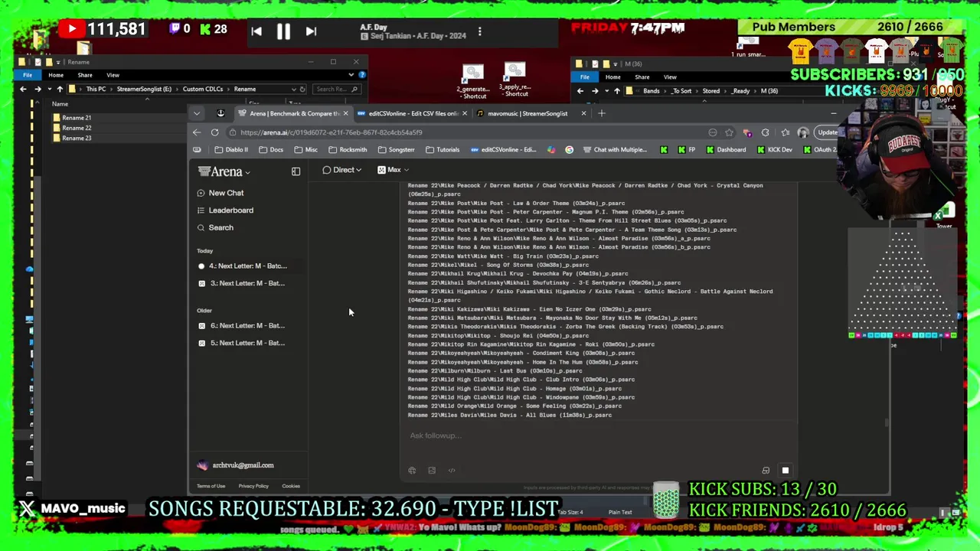
Task: Open the Dashboard Kick bookmark
Action: pyautogui.click(x=726, y=150)
